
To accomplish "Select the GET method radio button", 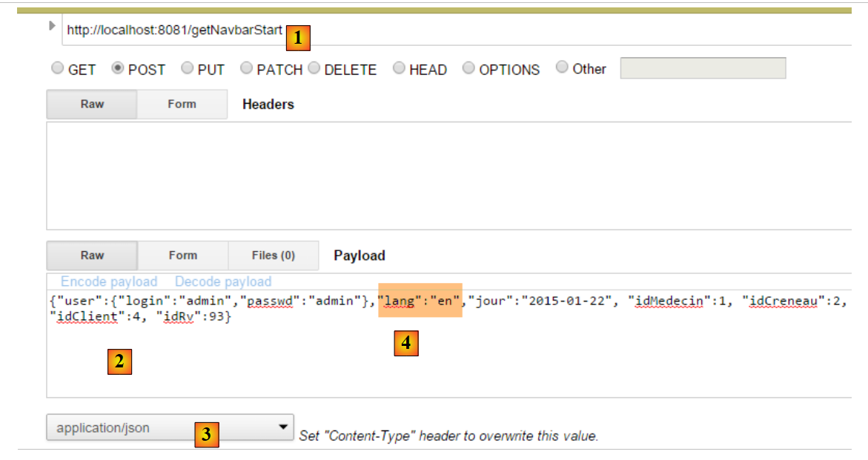I will [57, 68].
